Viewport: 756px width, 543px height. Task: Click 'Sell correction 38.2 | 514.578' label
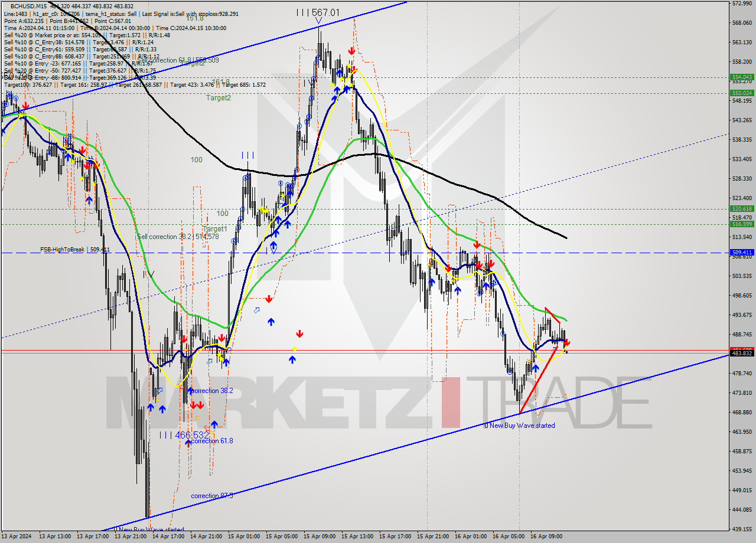pos(178,237)
